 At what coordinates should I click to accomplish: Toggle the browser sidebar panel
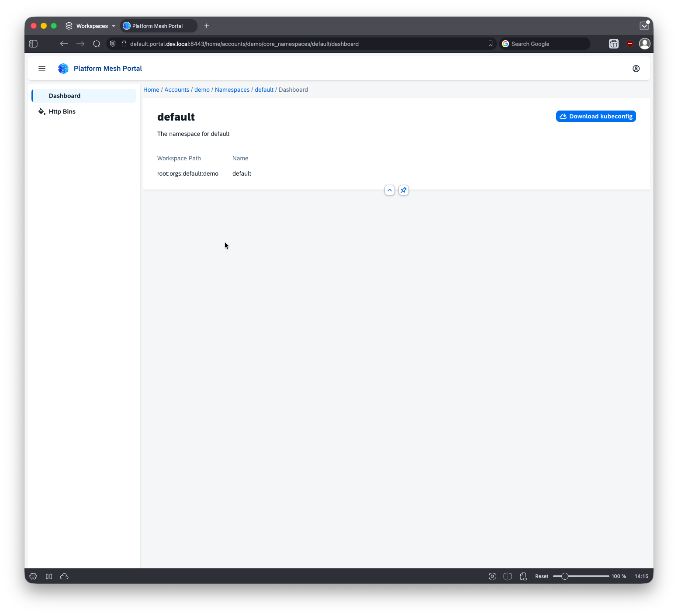33,44
